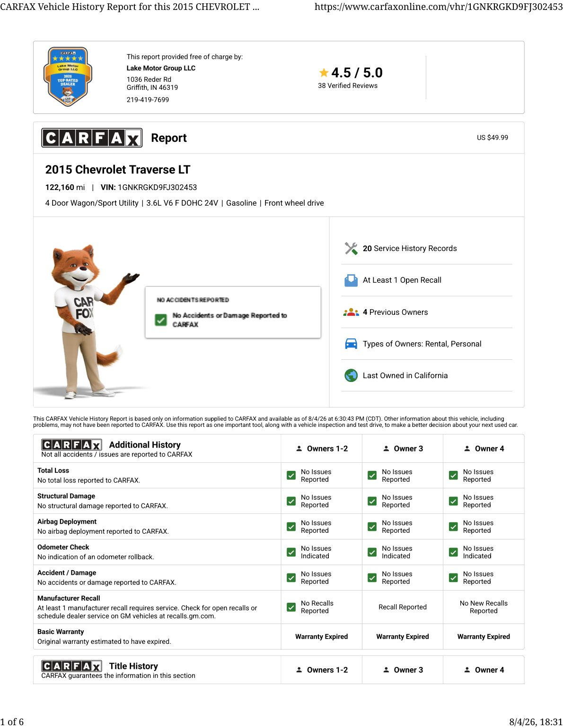Click Structural Damage check for Owner 4
The height and width of the screenshot is (728, 563).
(x=453, y=501)
